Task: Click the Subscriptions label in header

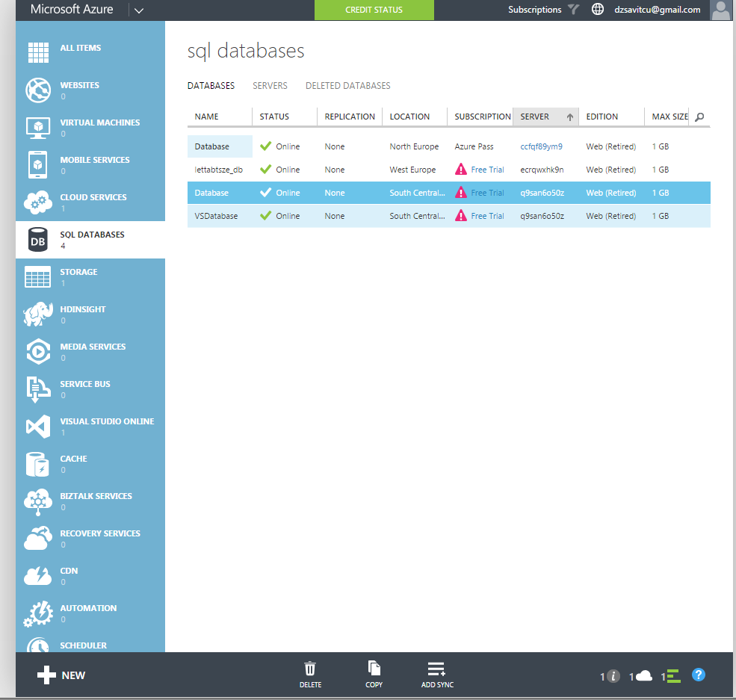Action: (535, 10)
